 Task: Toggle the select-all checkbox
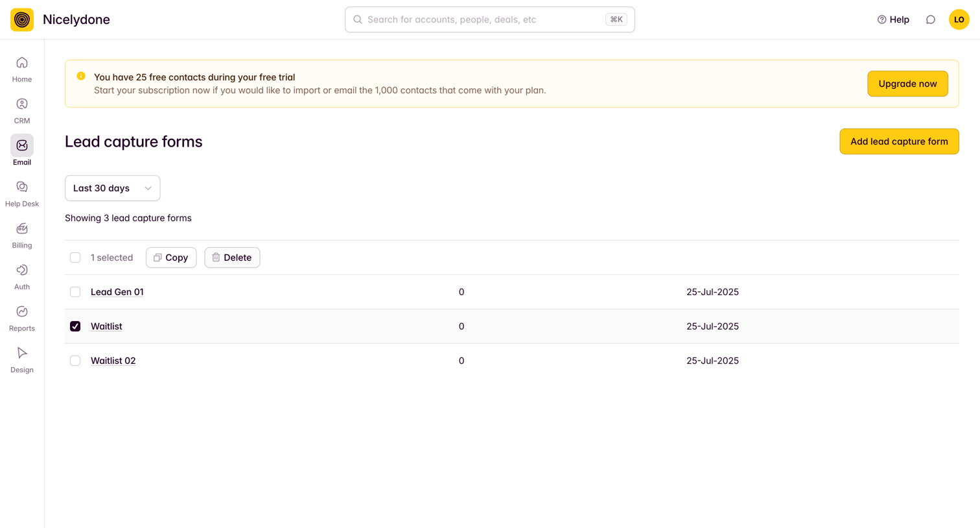[x=75, y=258]
